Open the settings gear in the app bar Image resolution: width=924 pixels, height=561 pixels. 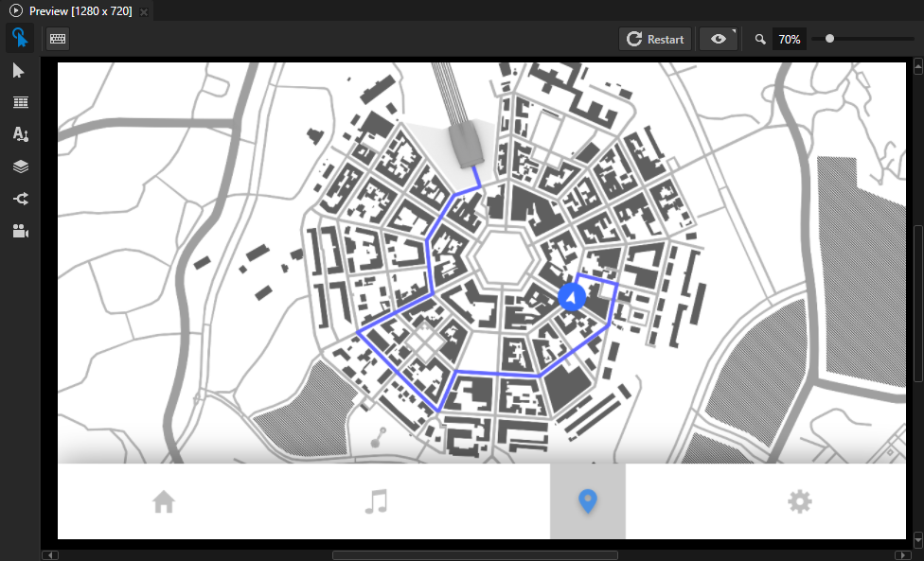(799, 501)
